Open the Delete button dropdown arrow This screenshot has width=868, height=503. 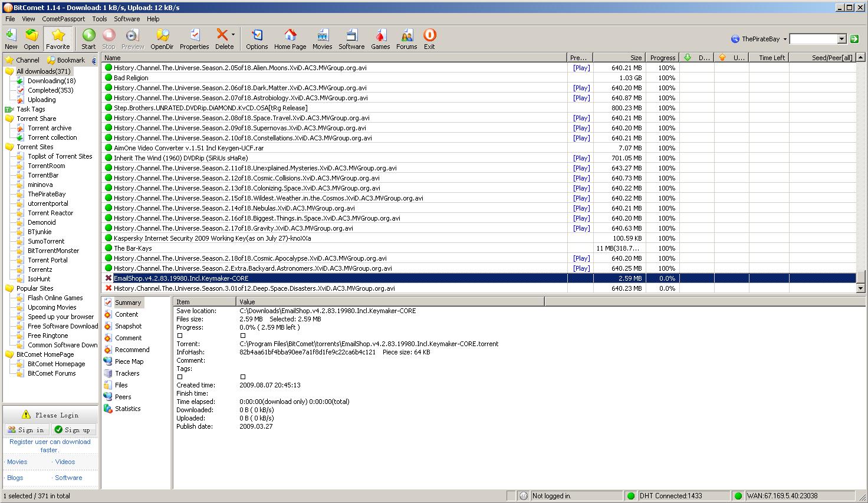pyautogui.click(x=234, y=35)
